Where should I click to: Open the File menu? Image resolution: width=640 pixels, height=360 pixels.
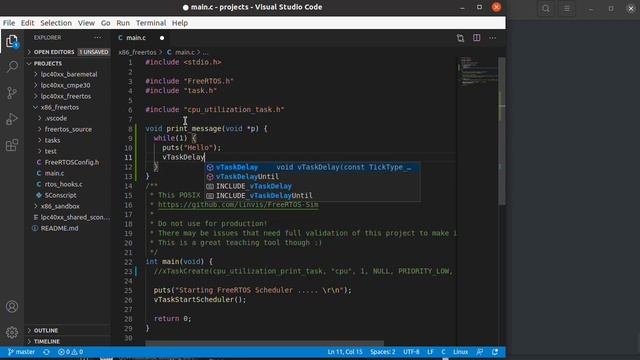click(9, 23)
